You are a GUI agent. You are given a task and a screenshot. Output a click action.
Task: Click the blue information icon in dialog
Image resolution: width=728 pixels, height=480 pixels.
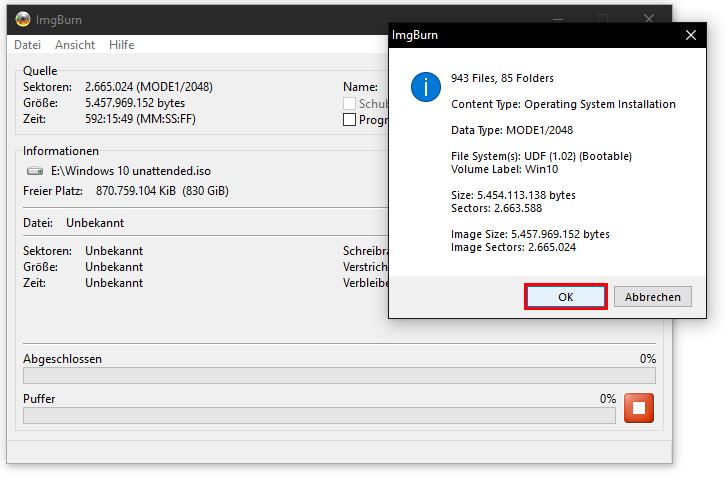click(425, 87)
